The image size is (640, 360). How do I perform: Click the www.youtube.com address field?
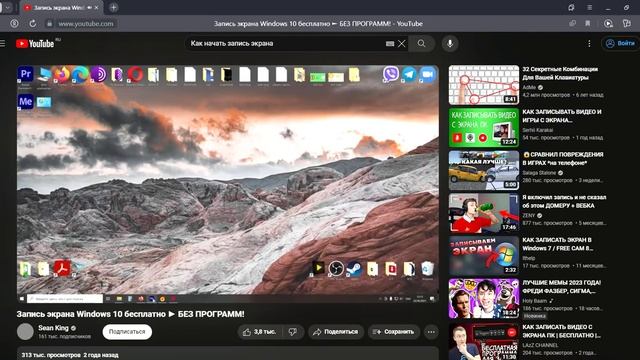pyautogui.click(x=86, y=24)
